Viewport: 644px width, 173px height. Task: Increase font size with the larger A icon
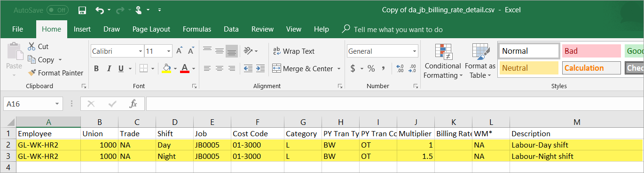tap(179, 51)
